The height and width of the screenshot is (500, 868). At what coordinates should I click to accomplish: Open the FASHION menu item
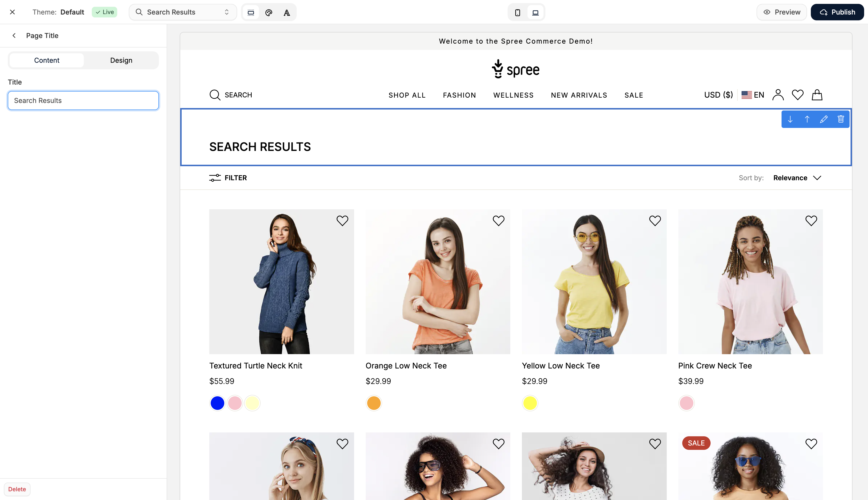pos(459,95)
